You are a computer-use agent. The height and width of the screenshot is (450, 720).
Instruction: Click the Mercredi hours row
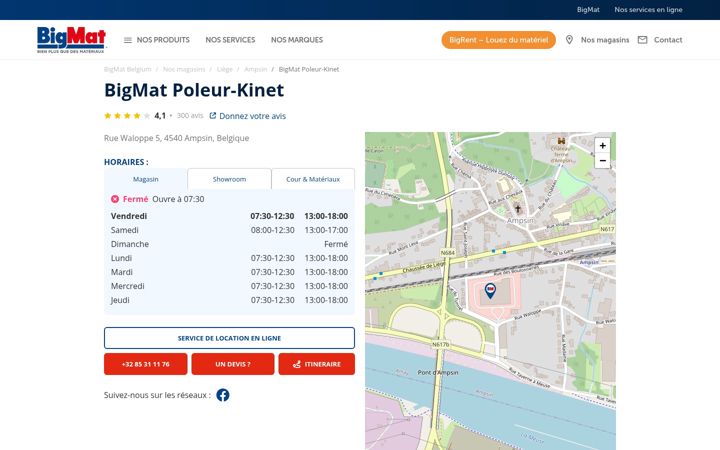(229, 286)
